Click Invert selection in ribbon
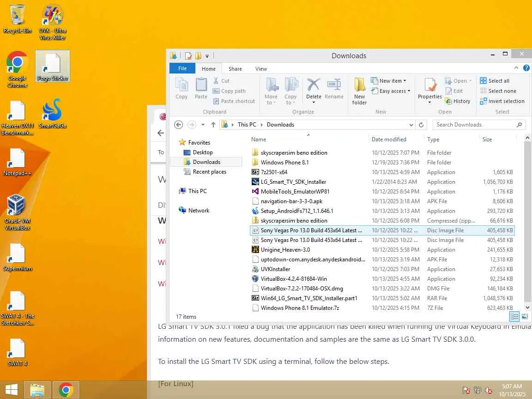 point(502,101)
